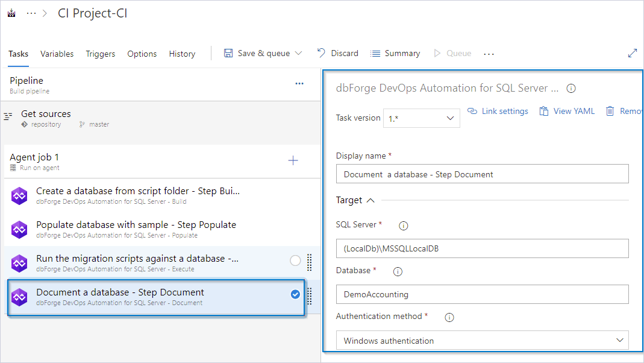
Task: Click the Run on agent server icon
Action: (13, 168)
